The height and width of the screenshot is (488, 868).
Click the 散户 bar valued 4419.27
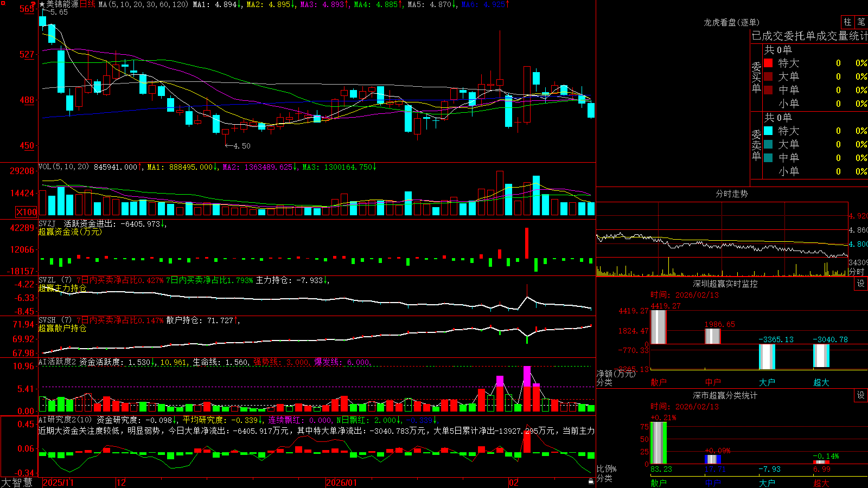pos(658,327)
